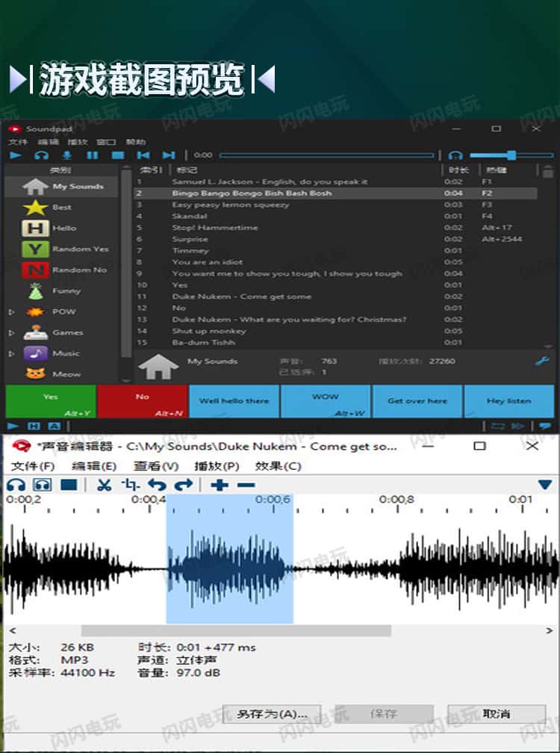Open the 播放 menu in Soundpad

click(x=77, y=142)
